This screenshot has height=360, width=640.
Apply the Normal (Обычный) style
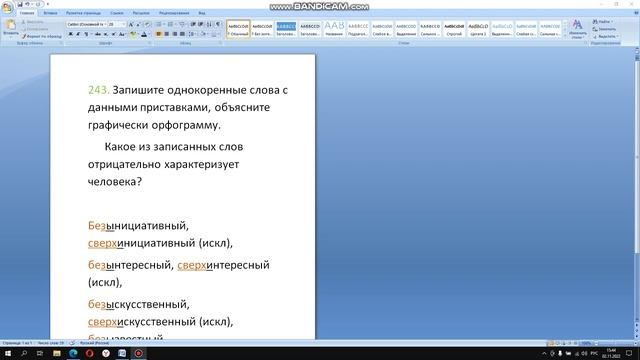(238, 29)
